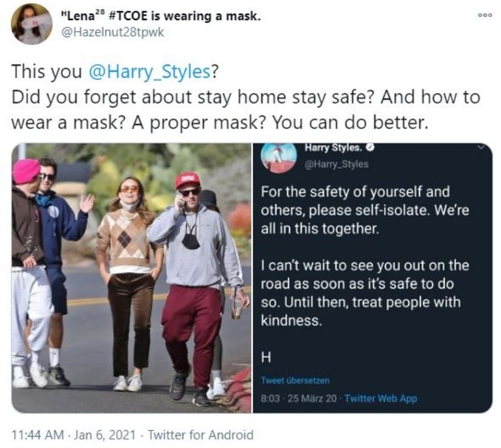Image resolution: width=501 pixels, height=448 pixels.
Task: Click the 'H' signature in embedded tweet
Action: (x=266, y=357)
